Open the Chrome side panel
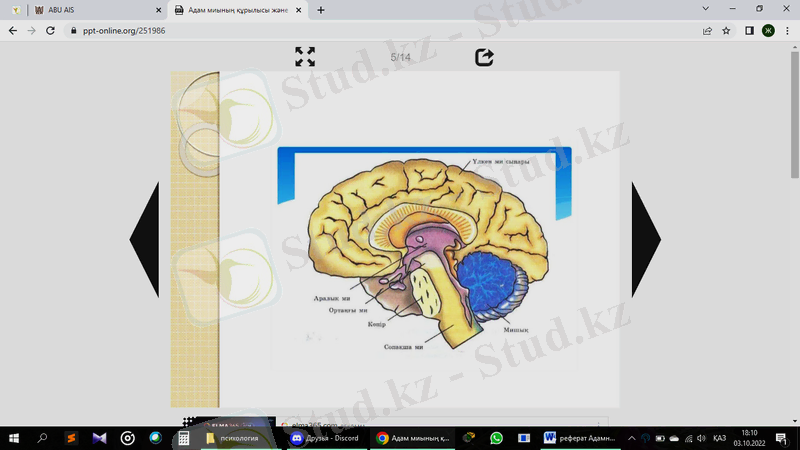This screenshot has height=450, width=800. 749,30
